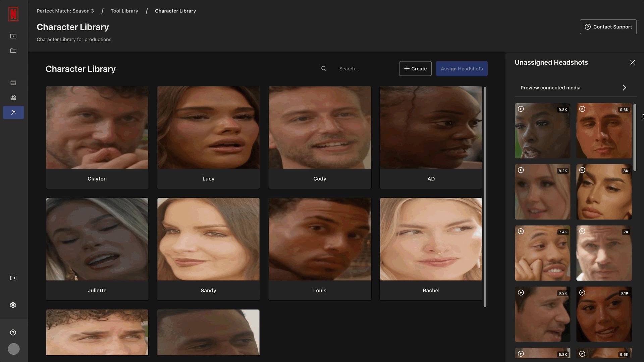Image resolution: width=644 pixels, height=362 pixels.
Task: Click the Contact Support button
Action: pos(608,27)
